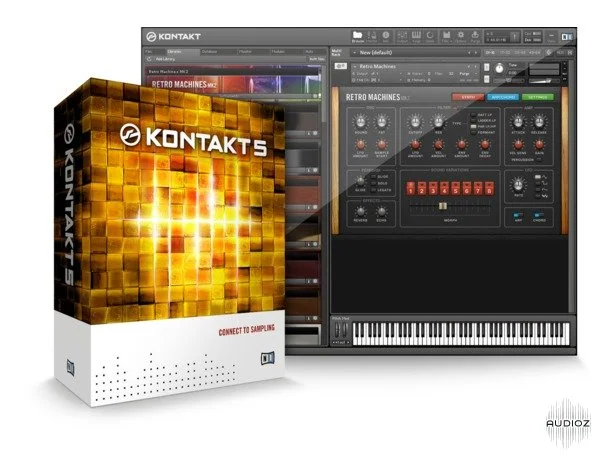Switch to Auto tab in browser
Image resolution: width=600 pixels, height=458 pixels.
click(315, 51)
